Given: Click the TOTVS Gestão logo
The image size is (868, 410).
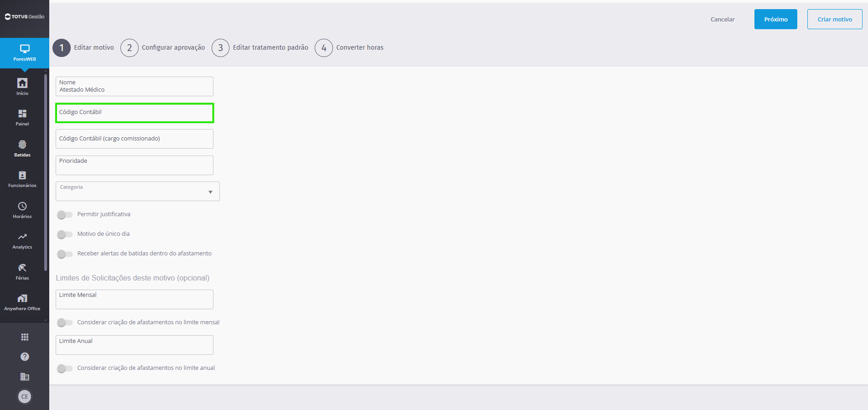Looking at the screenshot, I should (25, 16).
